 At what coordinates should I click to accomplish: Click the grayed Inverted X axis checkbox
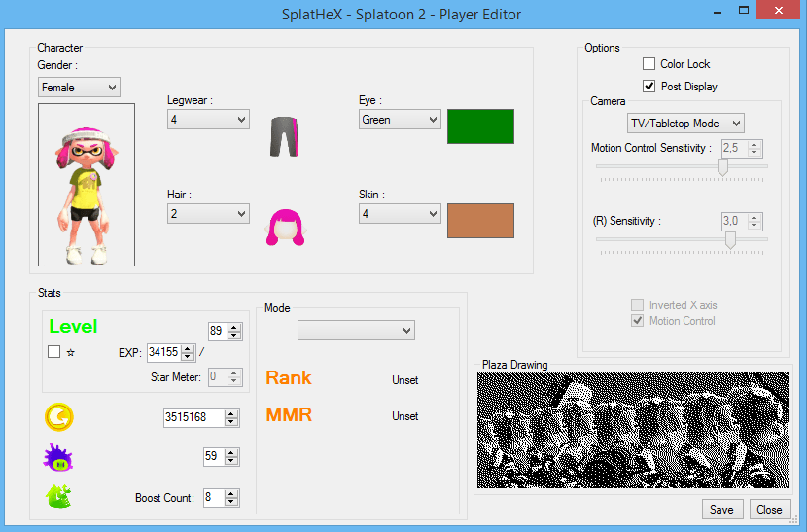pos(637,304)
